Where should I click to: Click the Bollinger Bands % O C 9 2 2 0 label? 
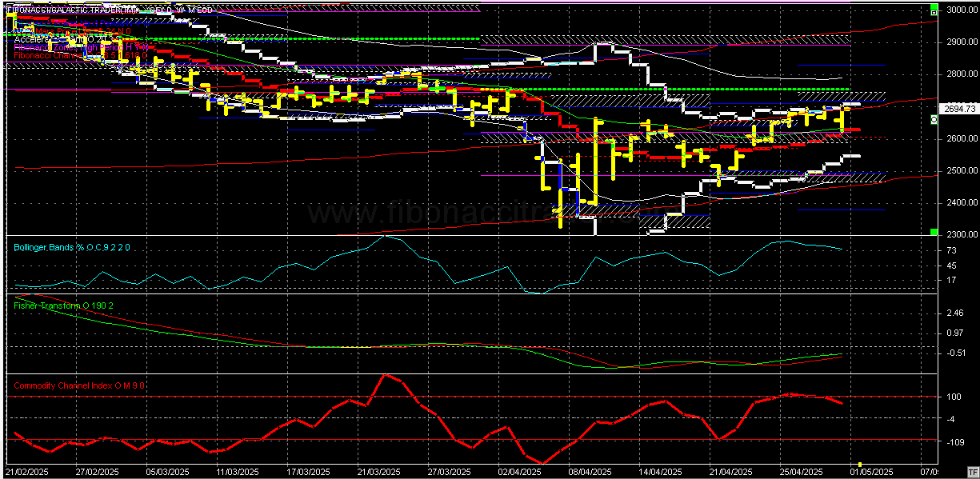[71, 248]
